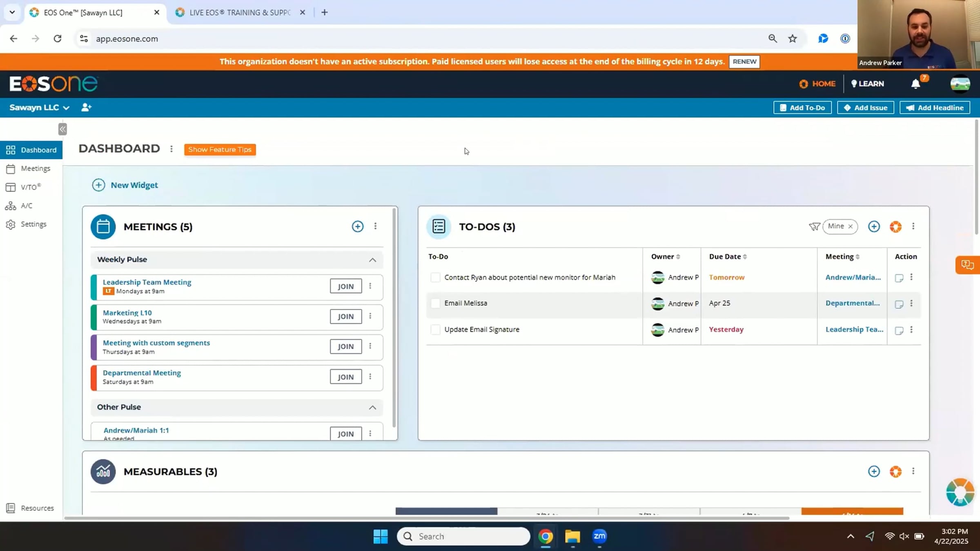Check off Contact Ryan about potential new monitor to-do
Image resolution: width=980 pixels, height=551 pixels.
point(435,278)
